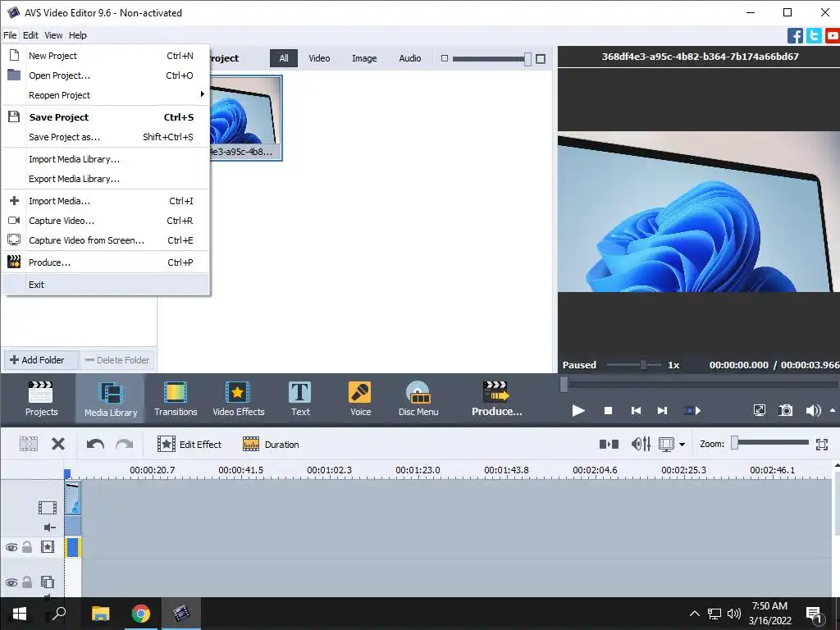Open the Text tool panel
840x630 pixels.
coord(300,399)
